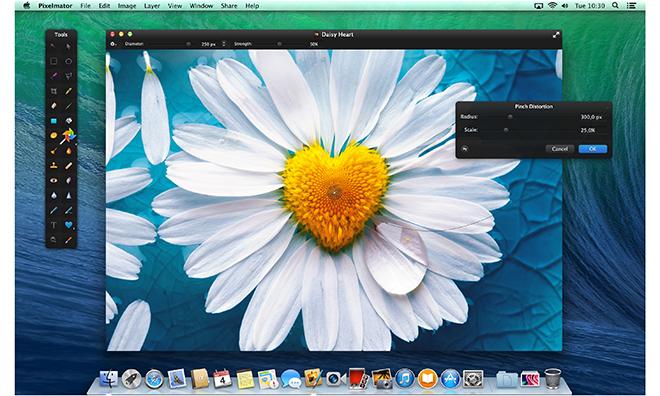This screenshot has width=660, height=396.
Task: Enter full screen via window arrows
Action: pyautogui.click(x=556, y=35)
